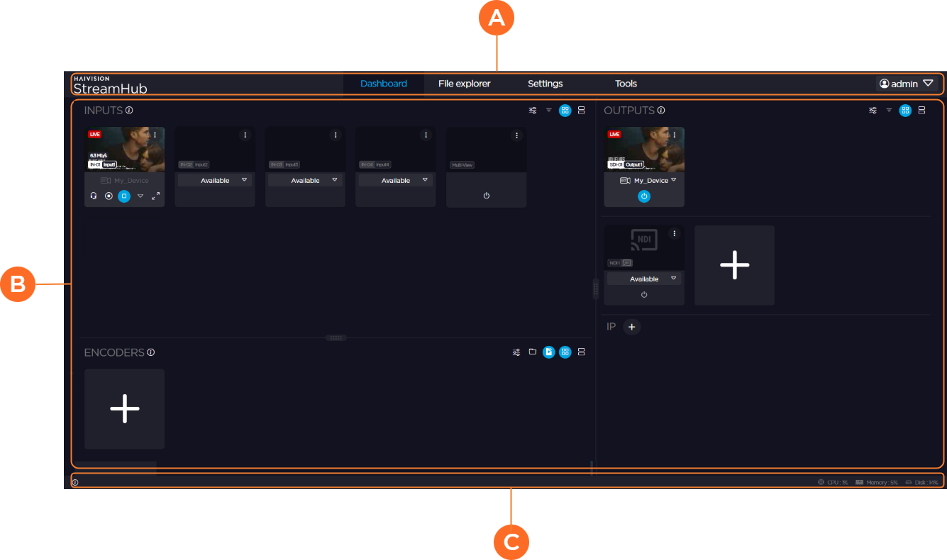Open the Settings tab
The width and height of the screenshot is (947, 560).
click(545, 84)
